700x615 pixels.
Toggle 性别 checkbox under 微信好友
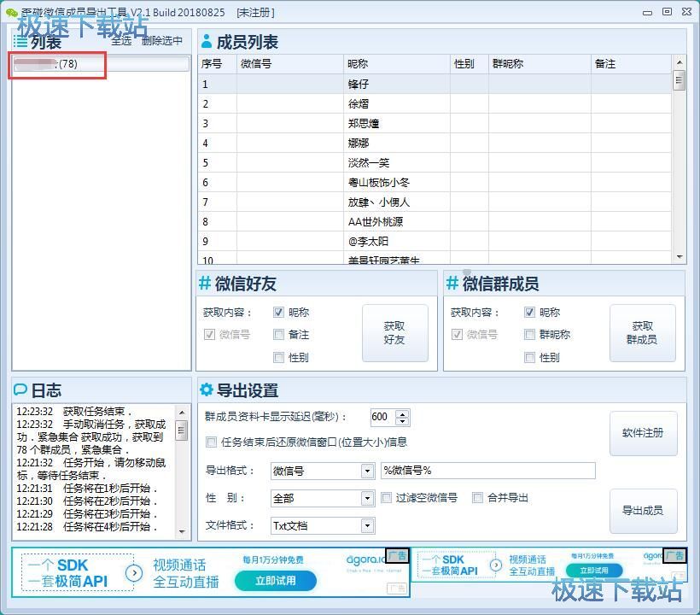[278, 357]
